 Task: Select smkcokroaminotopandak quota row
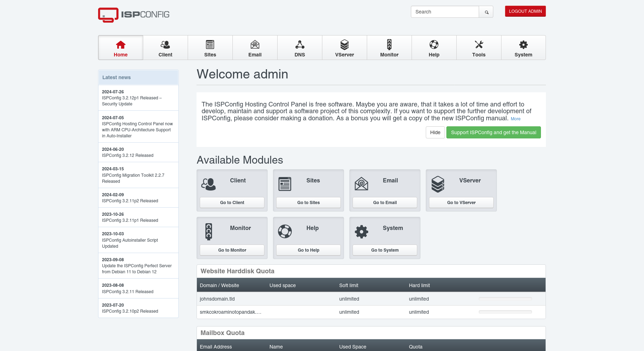click(371, 312)
